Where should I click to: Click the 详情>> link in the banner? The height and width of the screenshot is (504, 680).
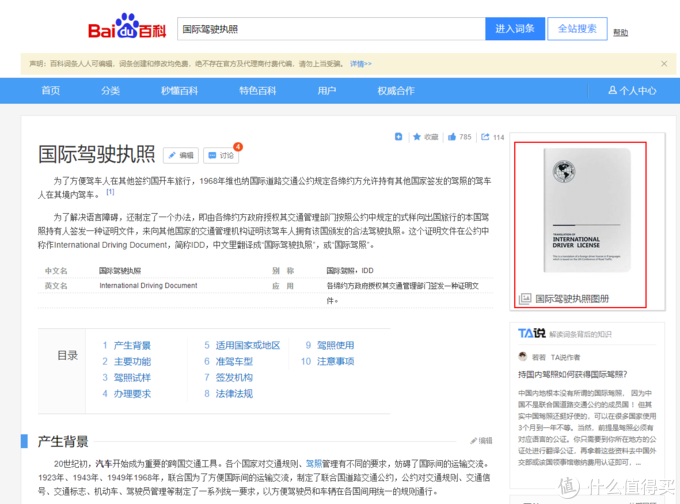(x=360, y=64)
